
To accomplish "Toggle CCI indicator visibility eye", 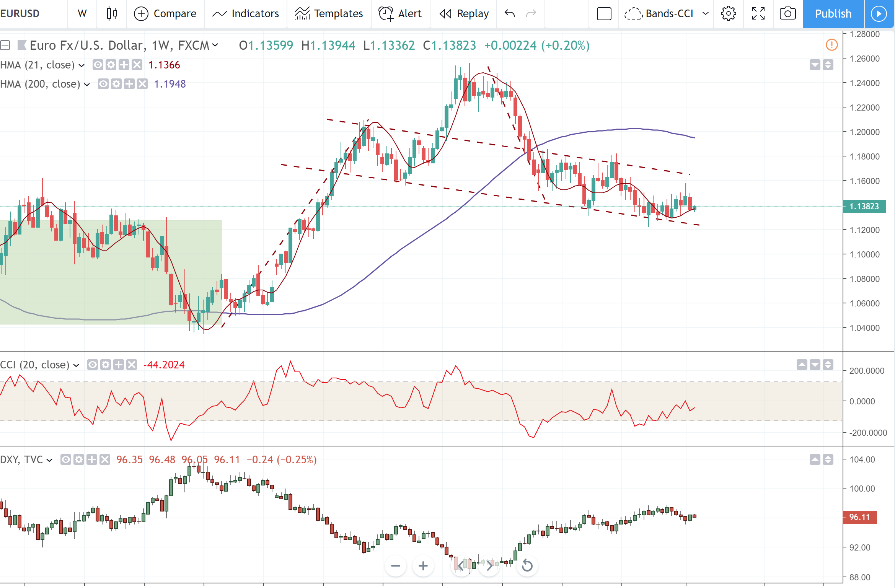I will pyautogui.click(x=93, y=365).
